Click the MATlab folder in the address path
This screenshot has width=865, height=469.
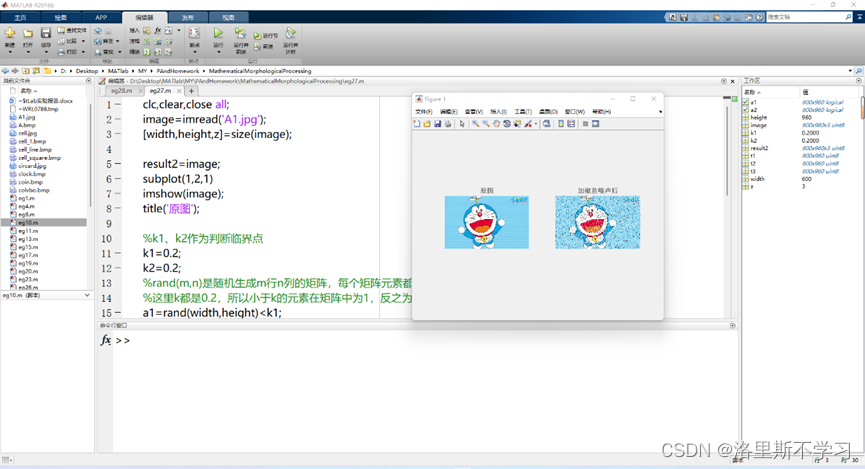(x=118, y=71)
